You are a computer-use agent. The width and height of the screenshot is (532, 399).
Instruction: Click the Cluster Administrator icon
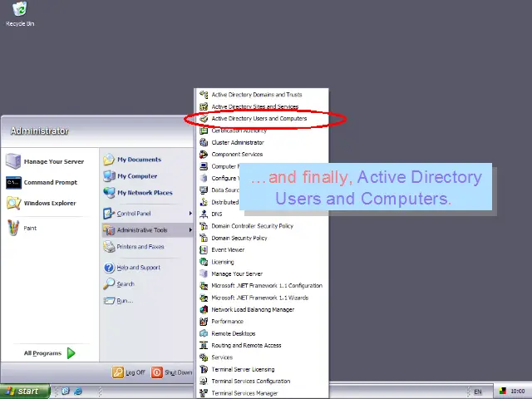click(x=204, y=142)
